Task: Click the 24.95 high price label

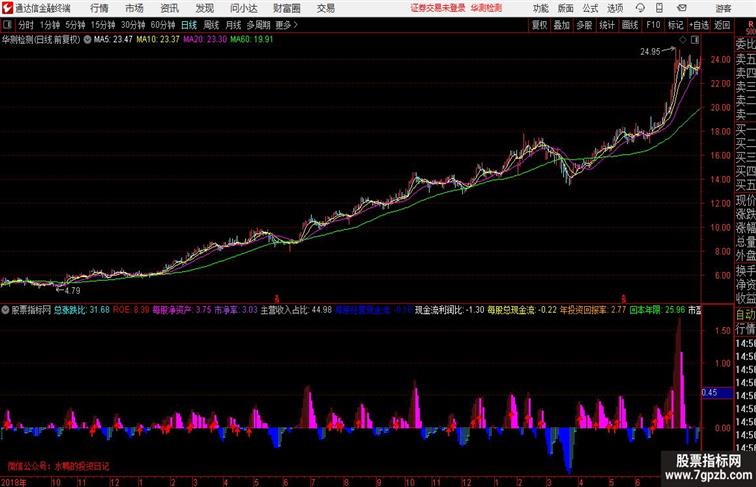Action: point(650,52)
